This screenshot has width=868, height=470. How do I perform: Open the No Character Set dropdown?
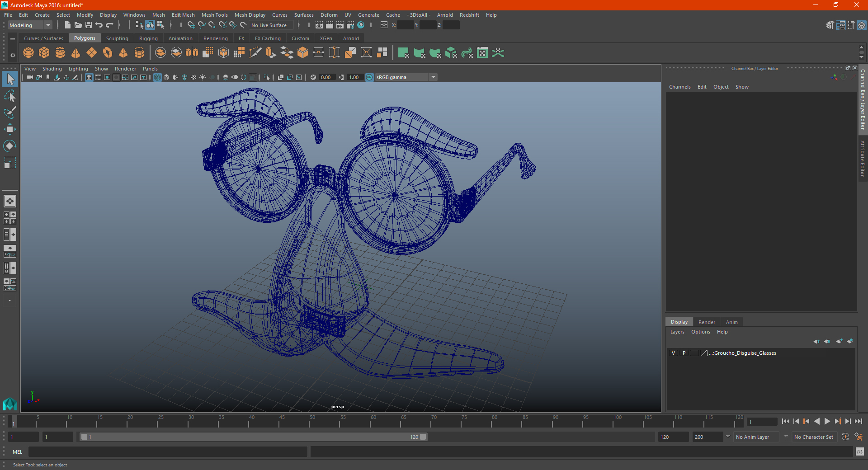pyautogui.click(x=814, y=437)
